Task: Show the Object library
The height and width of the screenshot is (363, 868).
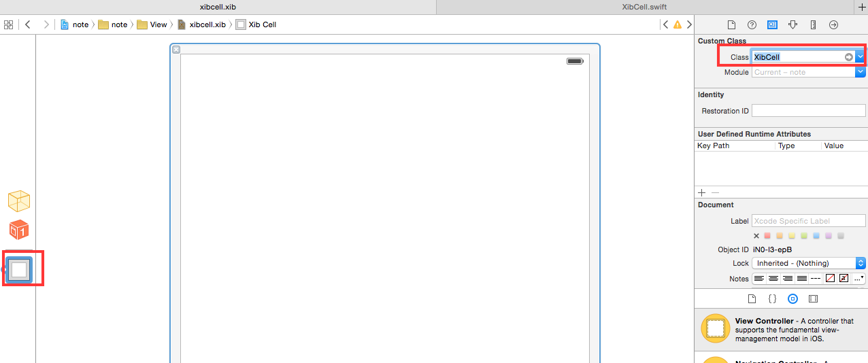Action: 792,298
